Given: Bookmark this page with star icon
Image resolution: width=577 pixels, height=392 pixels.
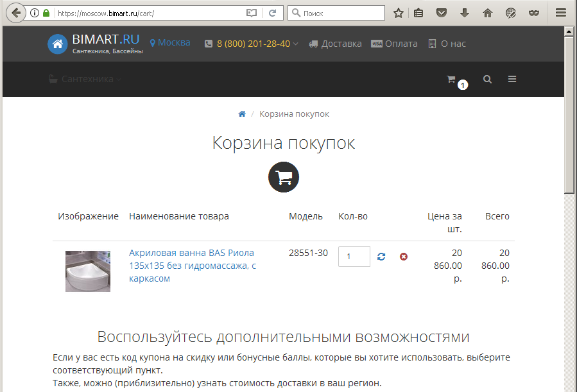Looking at the screenshot, I should (399, 13).
